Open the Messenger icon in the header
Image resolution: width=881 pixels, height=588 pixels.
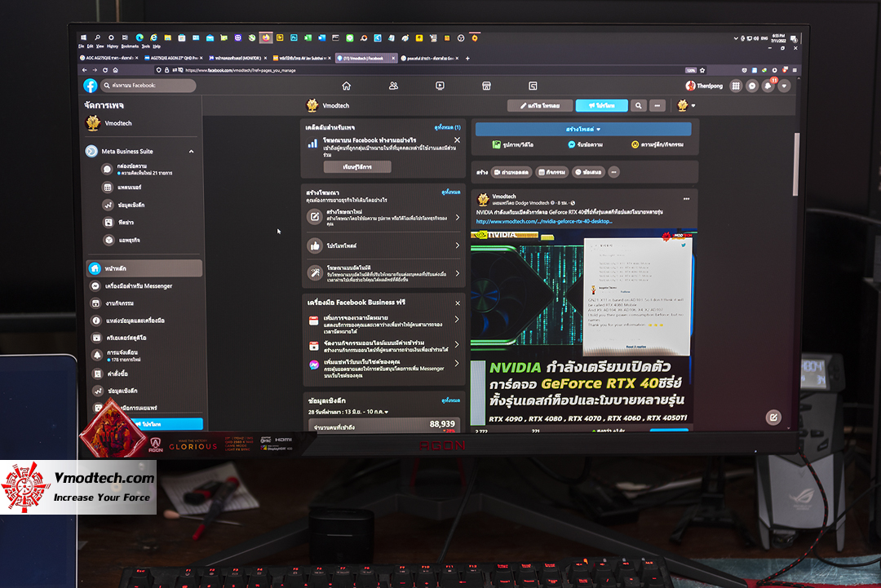(x=752, y=86)
